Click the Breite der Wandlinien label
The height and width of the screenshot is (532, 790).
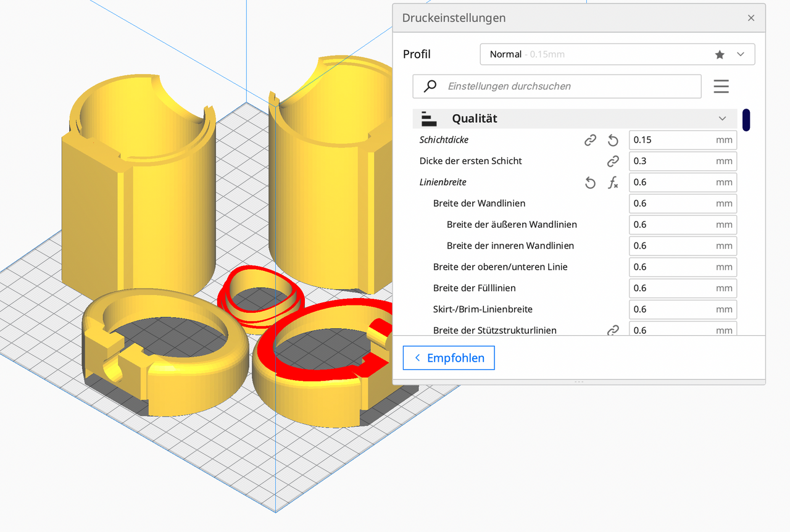pyautogui.click(x=480, y=204)
